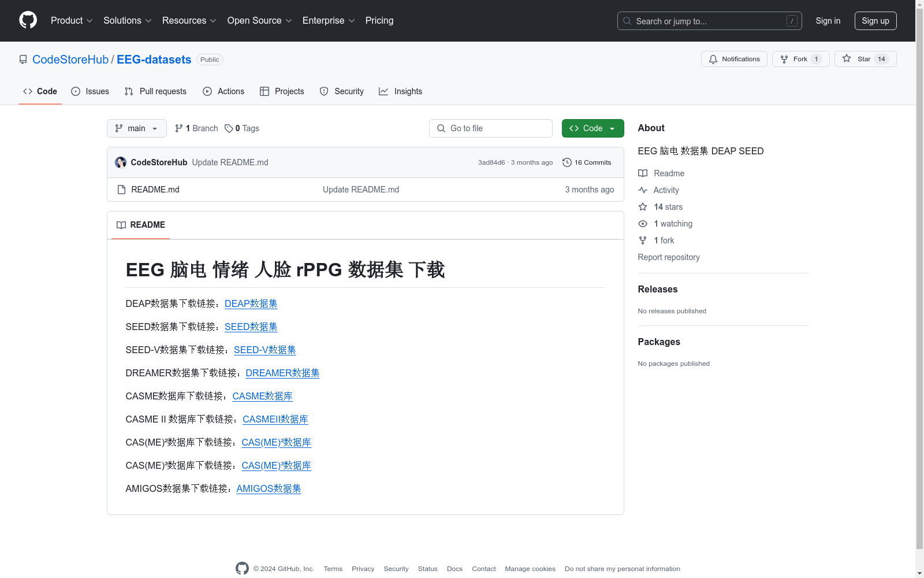Click the Sign up button
924x578 pixels.
pos(875,21)
